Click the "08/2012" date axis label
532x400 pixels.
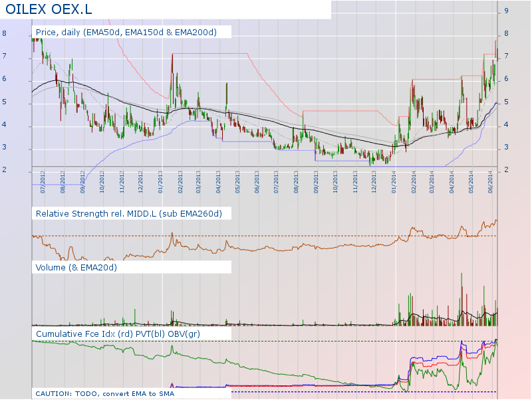click(x=63, y=182)
